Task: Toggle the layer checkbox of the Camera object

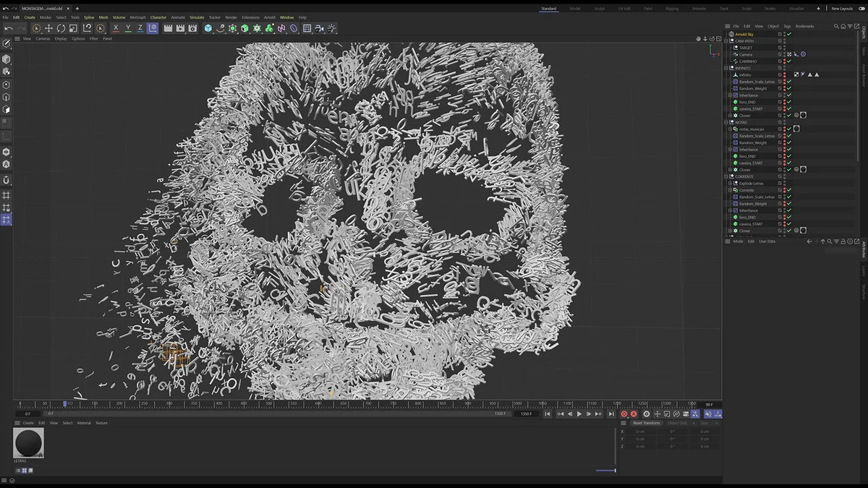Action: 780,54
